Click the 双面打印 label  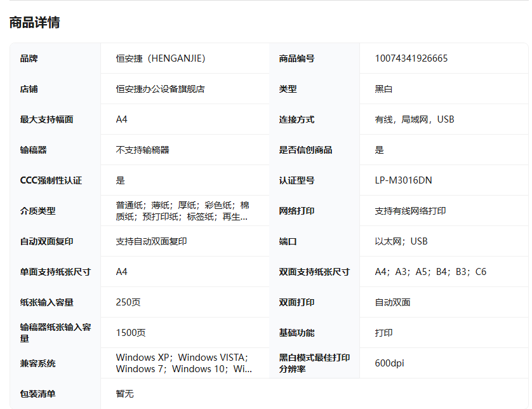pyautogui.click(x=296, y=302)
